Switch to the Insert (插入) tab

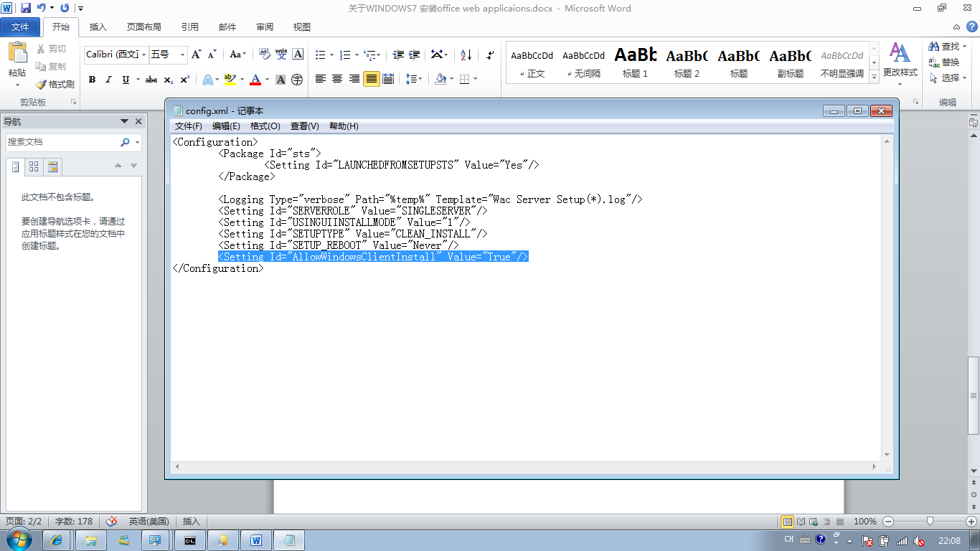98,27
